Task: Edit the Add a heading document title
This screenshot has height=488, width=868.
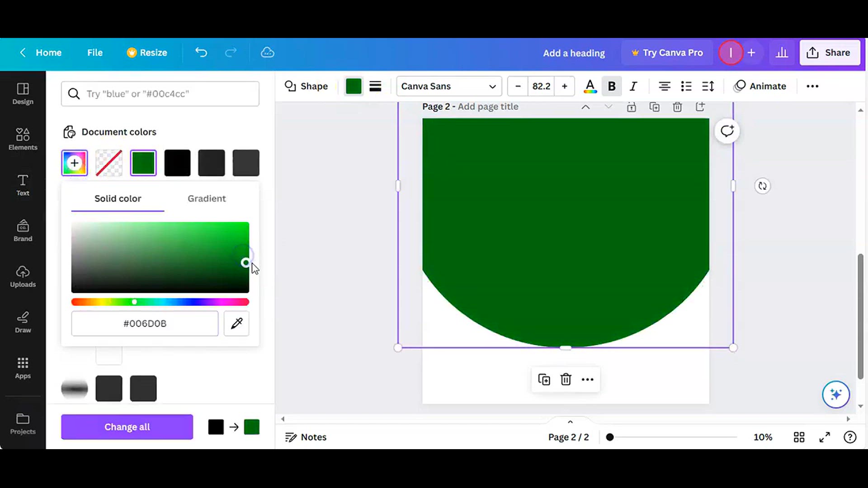Action: click(x=574, y=53)
